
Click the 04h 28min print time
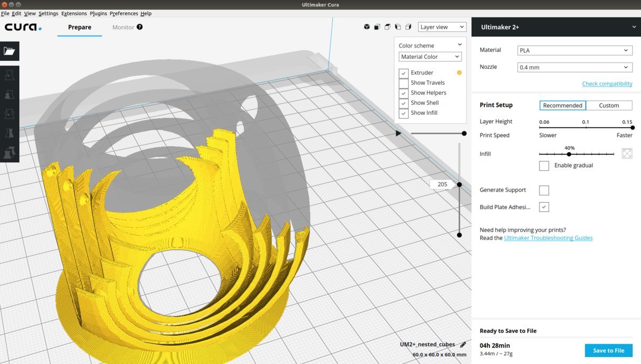click(495, 345)
